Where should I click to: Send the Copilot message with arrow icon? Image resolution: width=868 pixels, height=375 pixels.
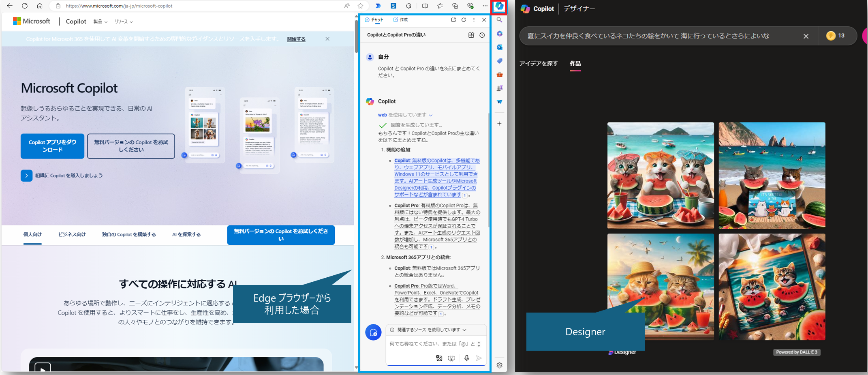pyautogui.click(x=479, y=358)
